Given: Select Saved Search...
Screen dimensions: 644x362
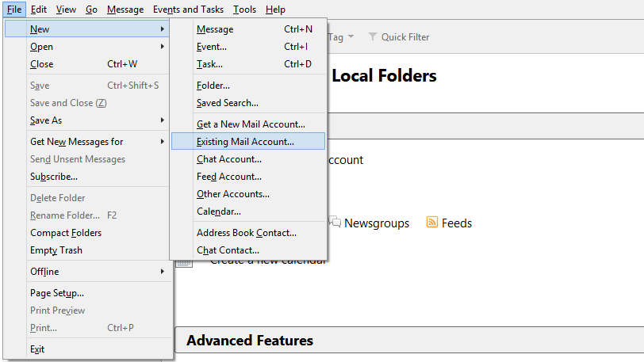Looking at the screenshot, I should click(x=248, y=103).
